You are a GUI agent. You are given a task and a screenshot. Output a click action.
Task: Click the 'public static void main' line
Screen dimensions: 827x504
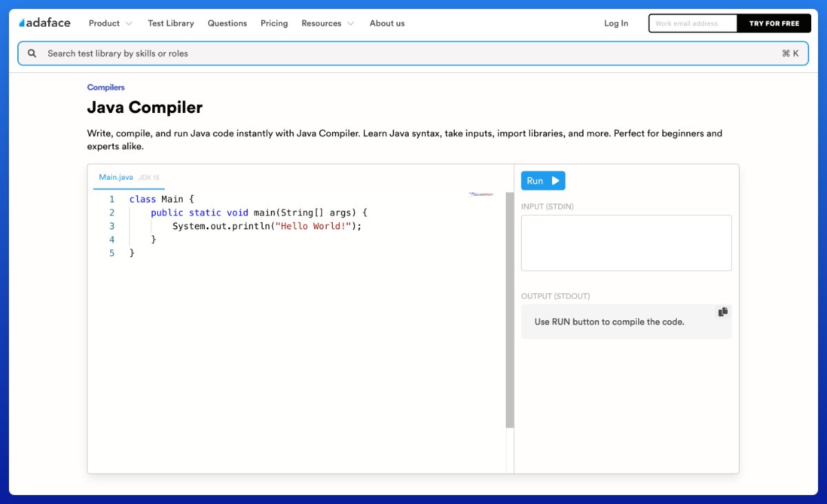(259, 213)
